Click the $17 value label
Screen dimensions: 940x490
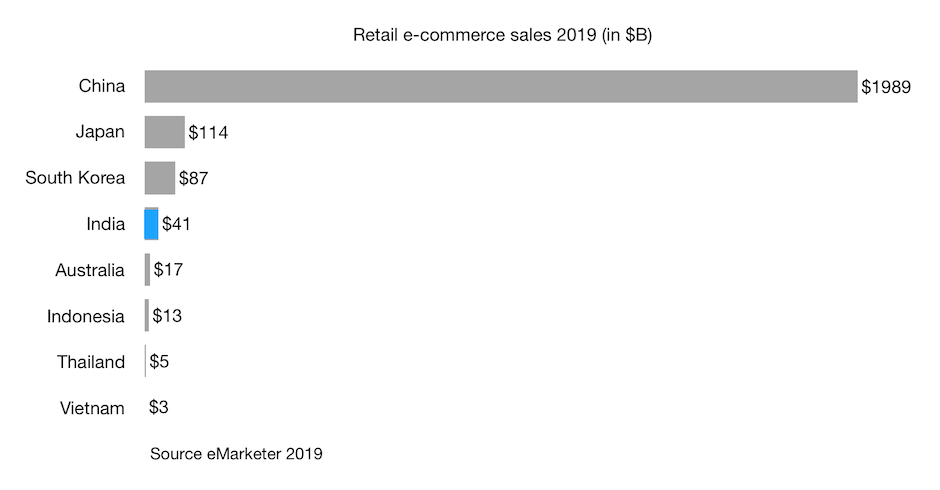[168, 269]
